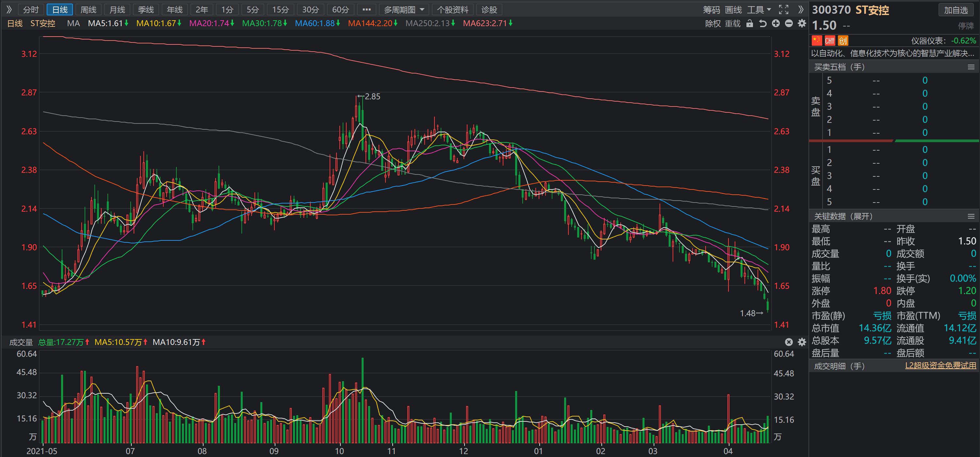
Task: Expand more periods with ellipsis button
Action: click(367, 9)
